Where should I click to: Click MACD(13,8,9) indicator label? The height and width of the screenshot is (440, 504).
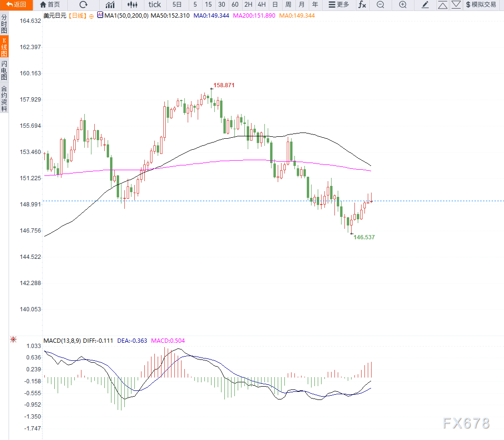coord(62,341)
